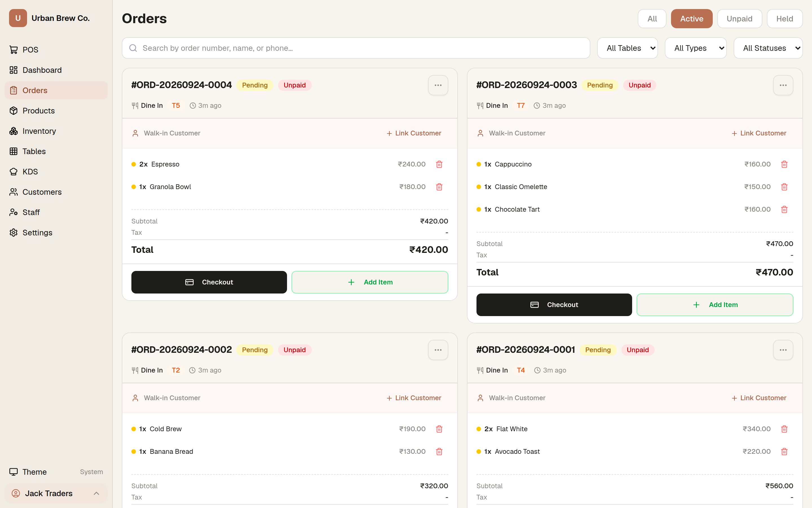
Task: Open more options for order ORD-20260924-0001
Action: 783,350
